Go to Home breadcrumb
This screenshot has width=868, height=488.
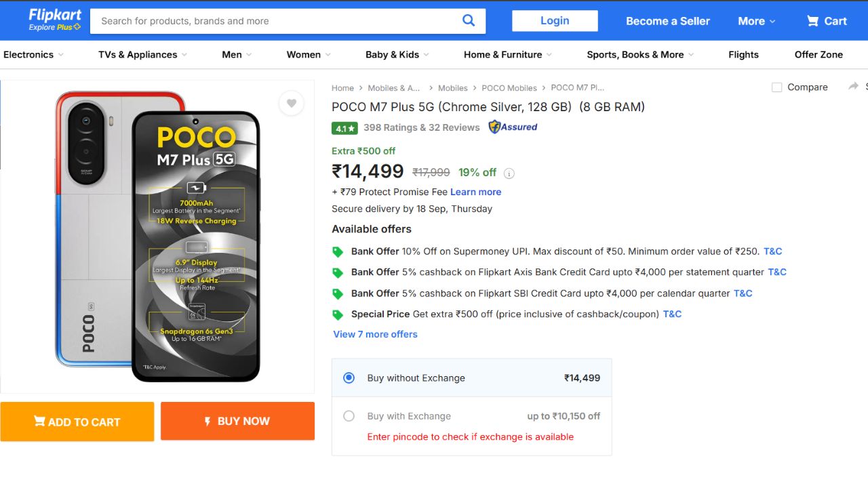click(342, 88)
